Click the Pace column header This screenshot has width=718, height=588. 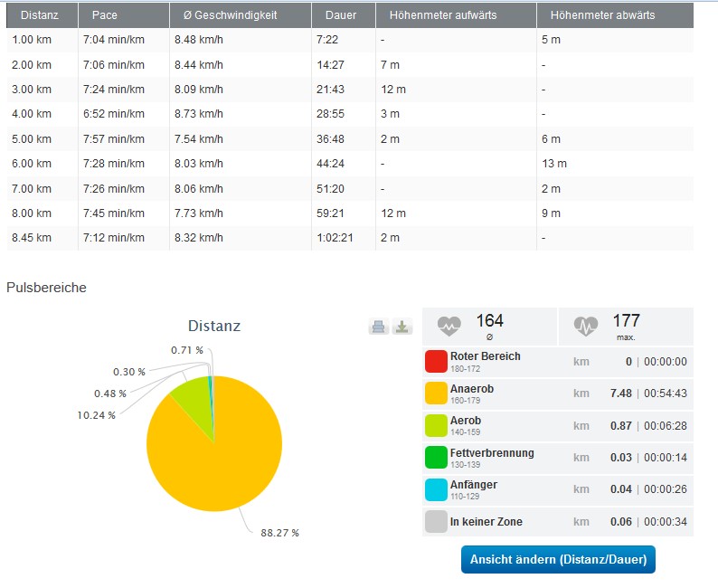pos(105,15)
